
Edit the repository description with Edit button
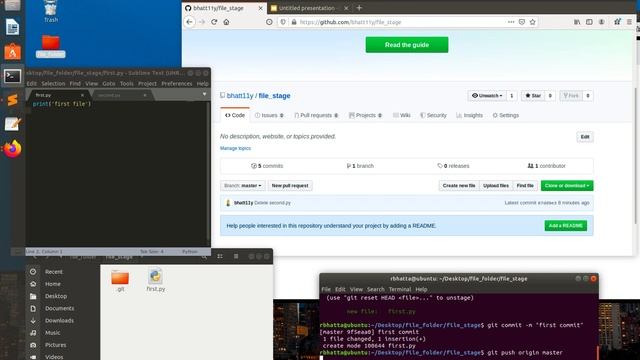tap(585, 137)
